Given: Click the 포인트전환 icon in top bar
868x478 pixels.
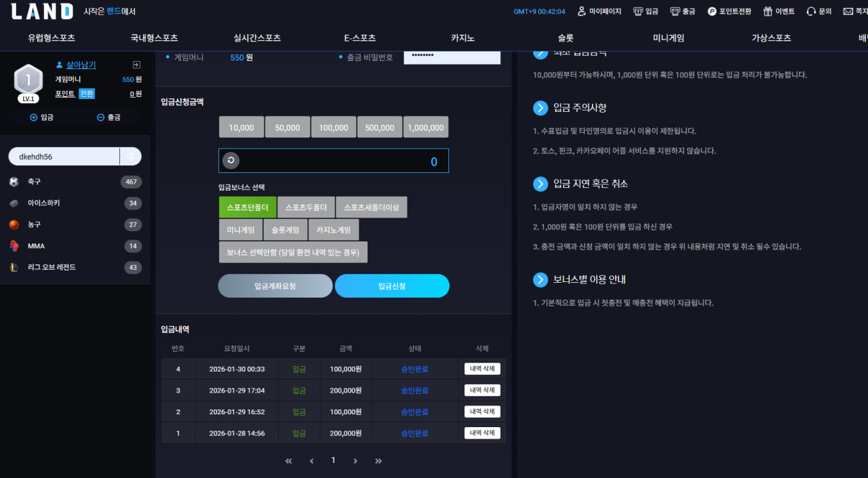Looking at the screenshot, I should tap(712, 12).
